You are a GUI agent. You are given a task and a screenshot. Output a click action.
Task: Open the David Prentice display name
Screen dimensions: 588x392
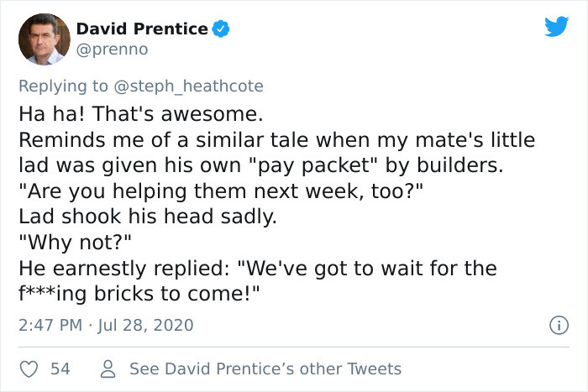(142, 29)
